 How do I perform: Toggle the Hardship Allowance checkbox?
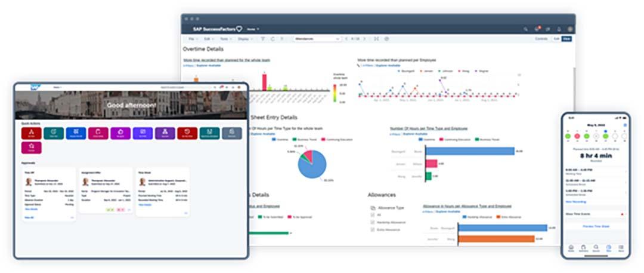pos(373,222)
